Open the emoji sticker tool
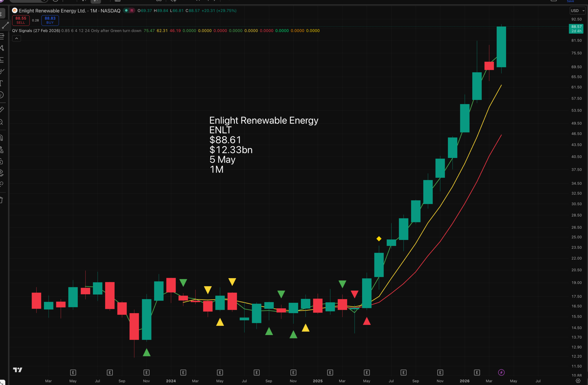 click(2, 95)
